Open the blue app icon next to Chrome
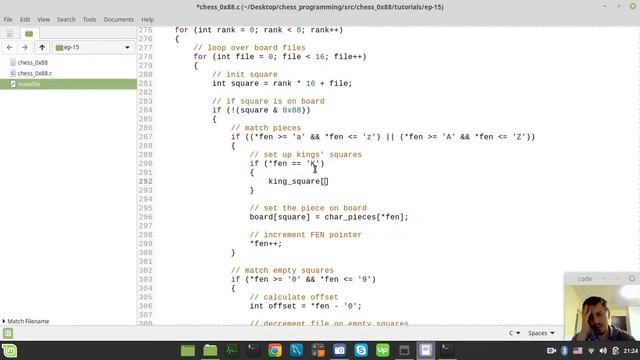Image resolution: width=640 pixels, height=360 pixels. pyautogui.click(x=296, y=350)
